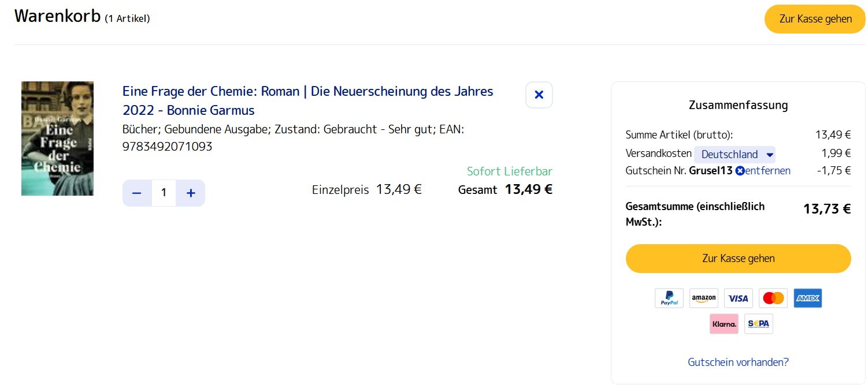Click the book cover thumbnail
The image size is (868, 385).
click(x=57, y=139)
